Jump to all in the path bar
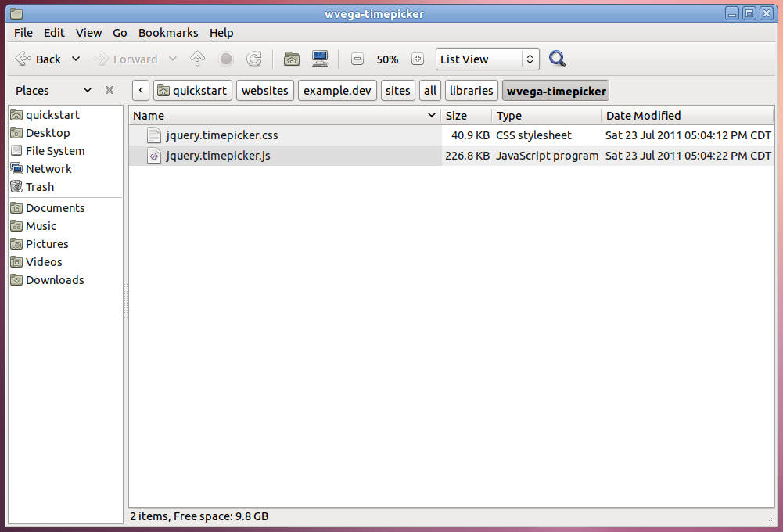This screenshot has width=783, height=532. [x=430, y=91]
